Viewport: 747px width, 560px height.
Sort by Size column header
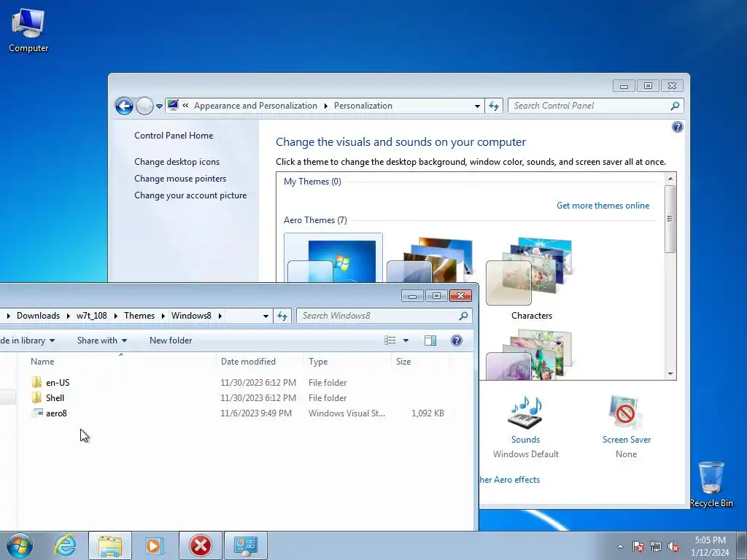(420, 362)
